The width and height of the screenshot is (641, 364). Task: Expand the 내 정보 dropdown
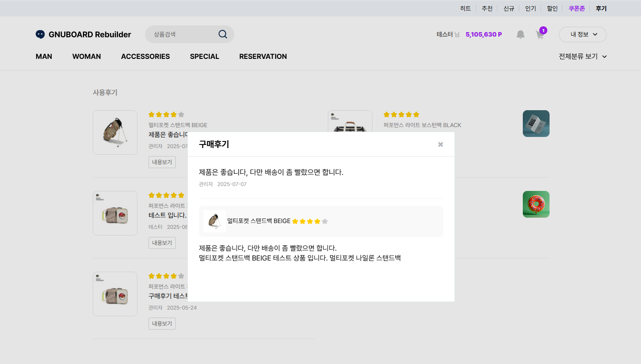[x=582, y=34]
